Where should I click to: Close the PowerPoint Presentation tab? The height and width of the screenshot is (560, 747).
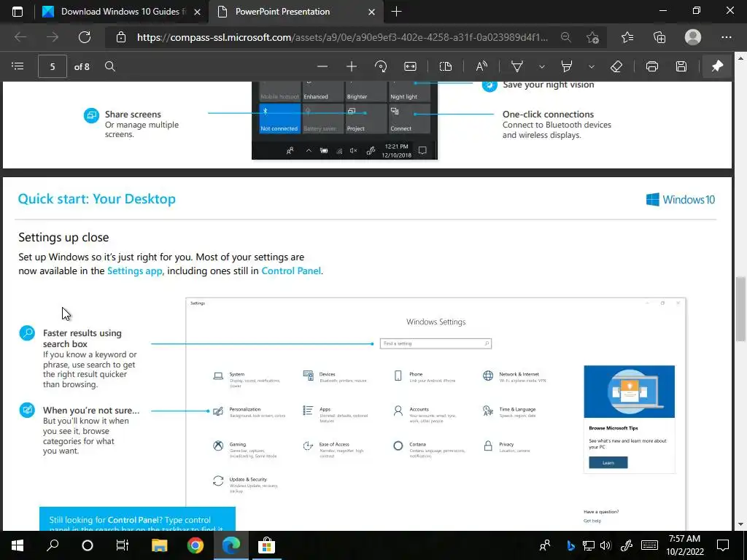click(x=371, y=12)
